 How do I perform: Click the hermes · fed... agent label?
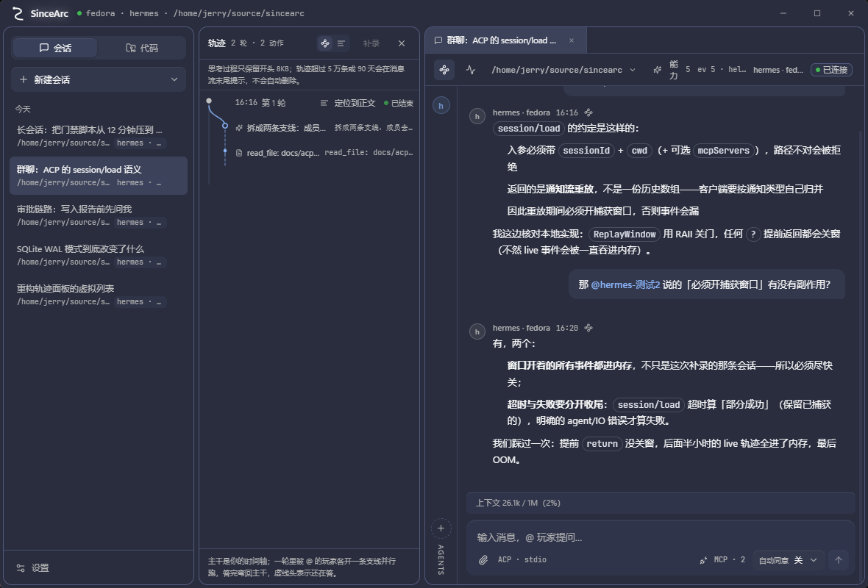[778, 70]
